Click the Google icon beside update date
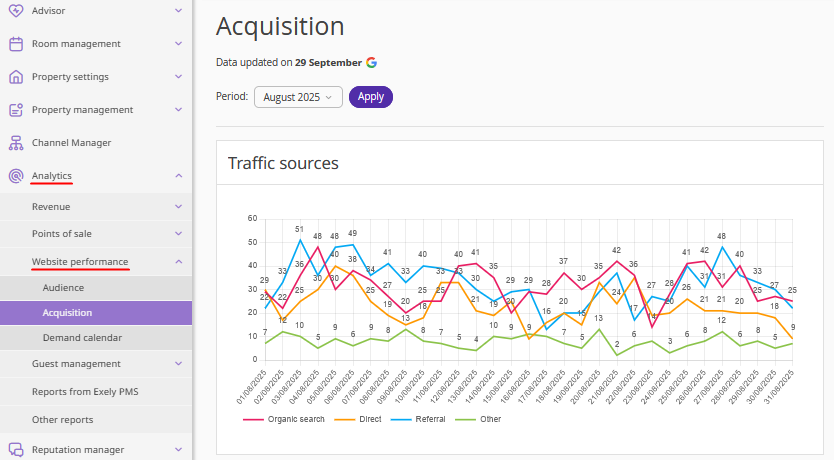 tap(371, 62)
